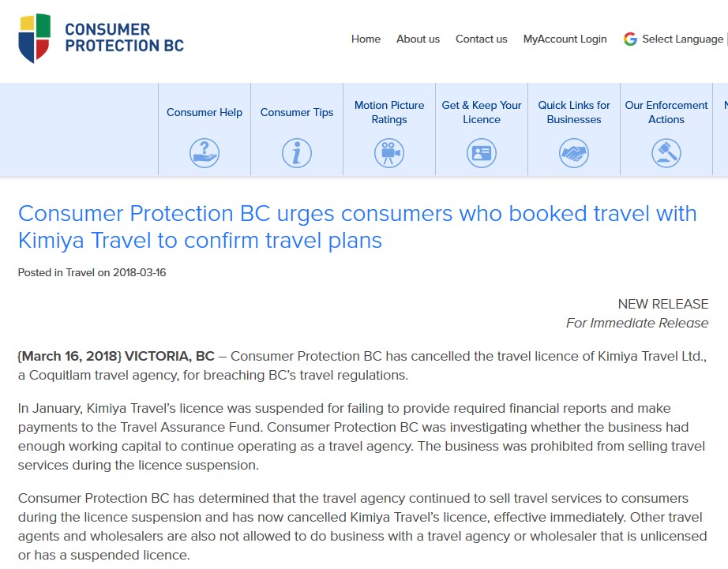Select the Consumer Help menu label
728x569 pixels.
[205, 112]
